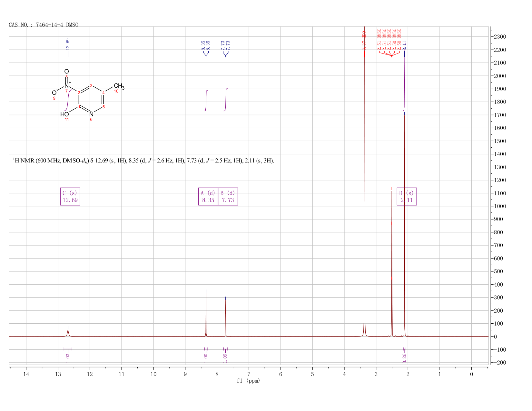This screenshot has height=411, width=532.
Task: Click the 12.69 peak label at top
Action: pos(68,44)
